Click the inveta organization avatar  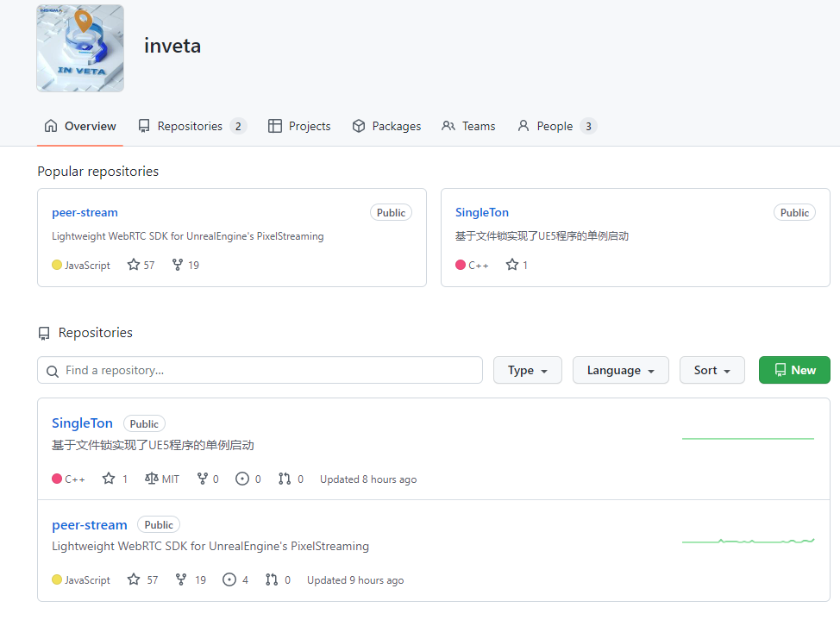[80, 48]
